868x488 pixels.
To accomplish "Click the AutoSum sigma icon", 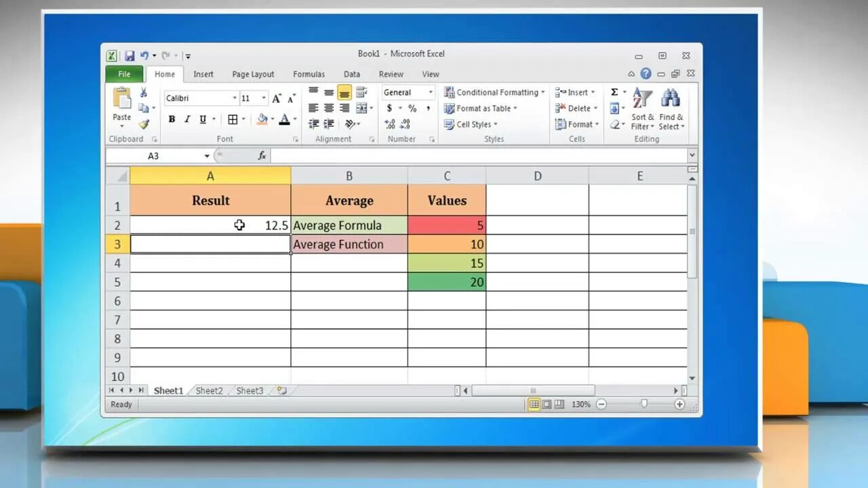I will click(614, 92).
